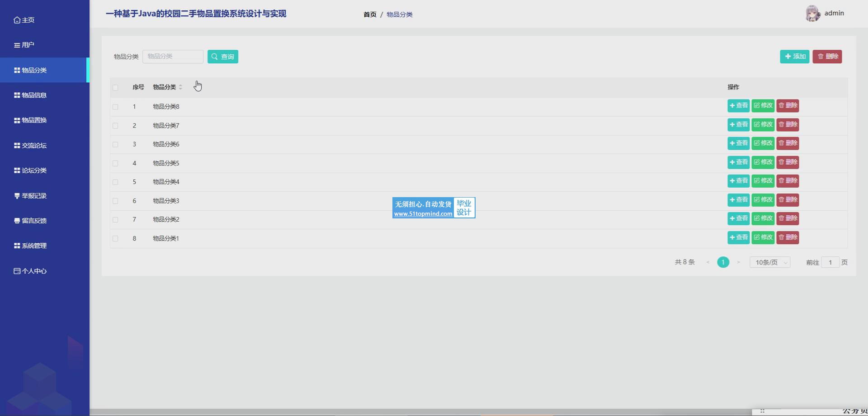Delete the 物品分类3 row
868x416 pixels.
click(788, 200)
